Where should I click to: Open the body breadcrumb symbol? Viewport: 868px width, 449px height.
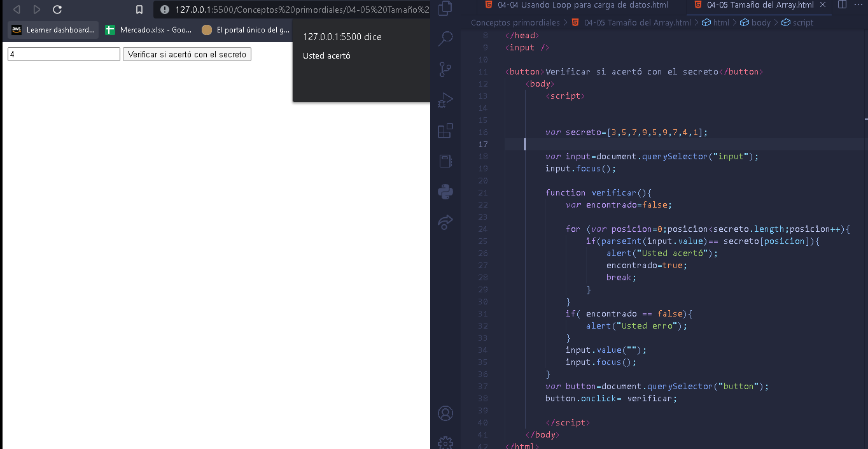click(x=755, y=22)
